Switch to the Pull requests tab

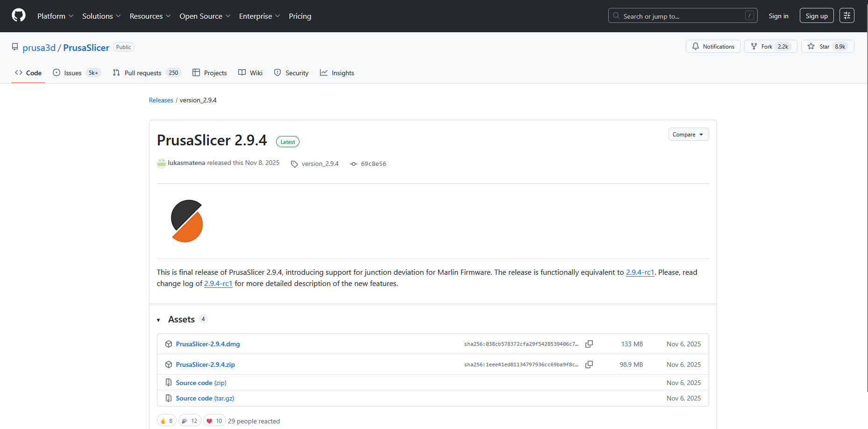(147, 72)
